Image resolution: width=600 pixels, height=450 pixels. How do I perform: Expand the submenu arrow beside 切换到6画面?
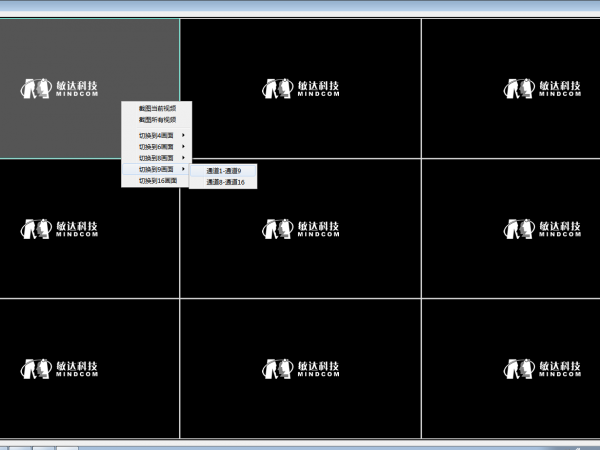tap(184, 147)
